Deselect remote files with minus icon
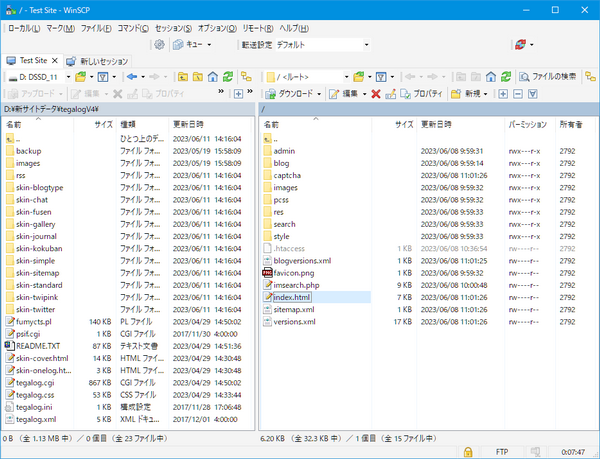The height and width of the screenshot is (459, 600). pyautogui.click(x=518, y=94)
